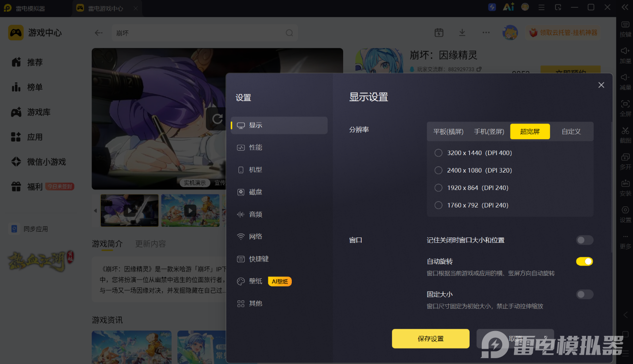Click the Android back arrow in right sidebar

[625, 315]
